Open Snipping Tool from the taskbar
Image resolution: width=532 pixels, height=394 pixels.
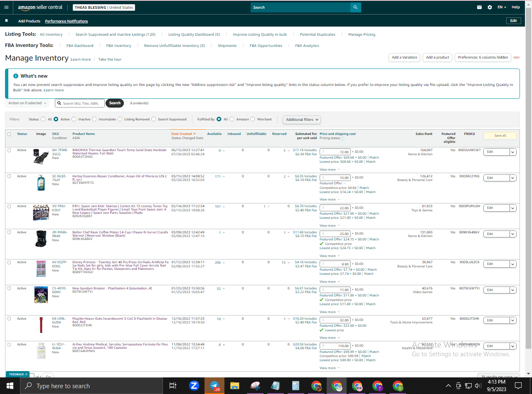(255, 386)
